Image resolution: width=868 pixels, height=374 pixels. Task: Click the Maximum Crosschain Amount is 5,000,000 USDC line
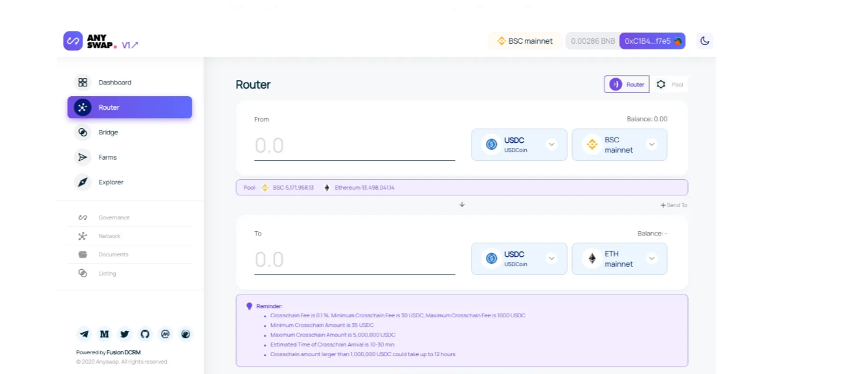(x=333, y=335)
